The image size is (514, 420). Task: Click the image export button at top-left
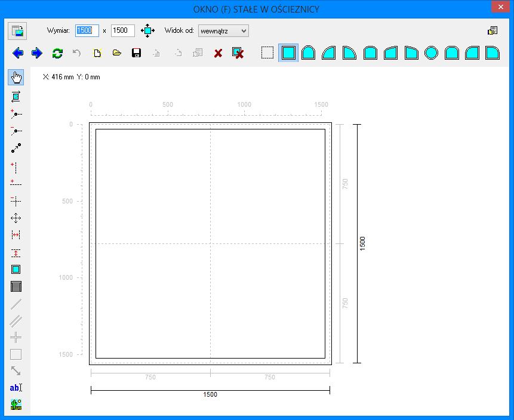click(17, 31)
